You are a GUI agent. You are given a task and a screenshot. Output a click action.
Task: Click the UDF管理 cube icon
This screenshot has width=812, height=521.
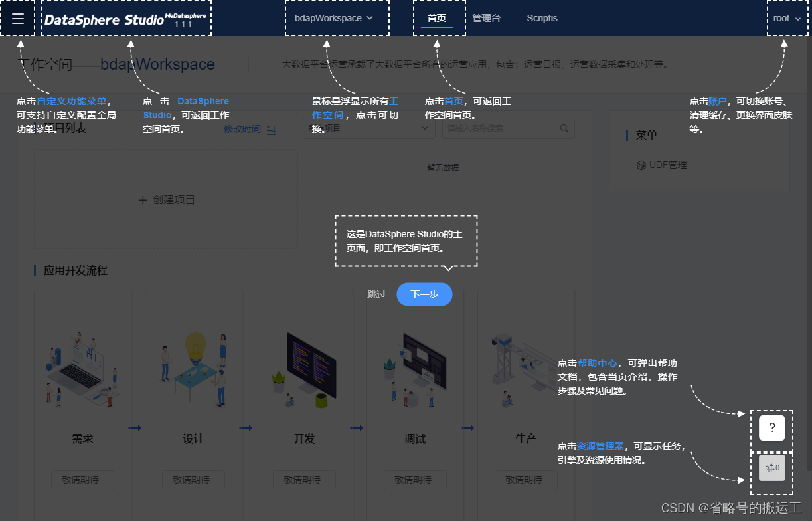coord(641,165)
